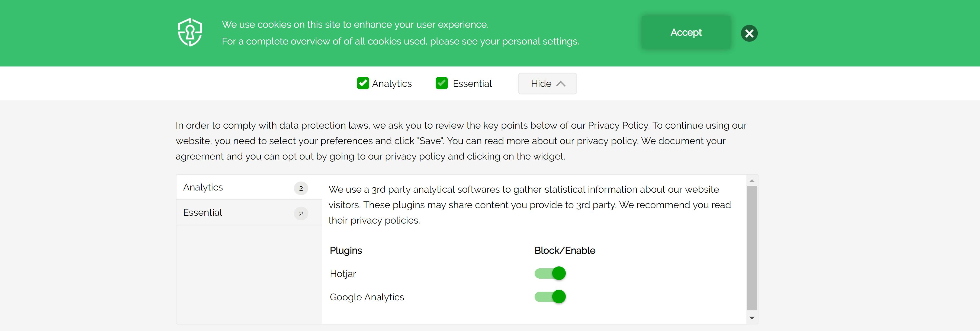Click the Analytics count badge

click(x=301, y=188)
